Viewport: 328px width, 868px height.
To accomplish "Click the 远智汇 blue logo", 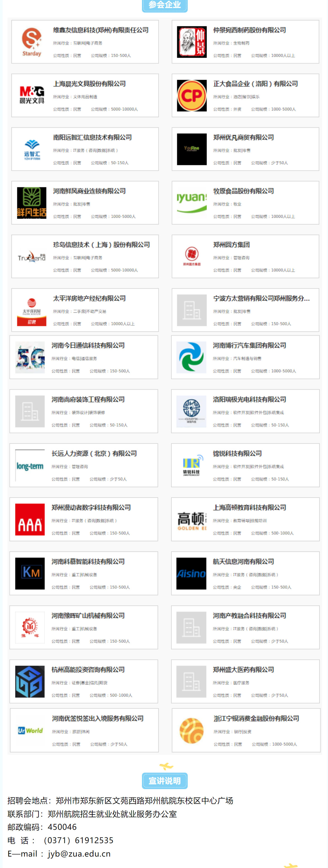I will click(x=32, y=149).
